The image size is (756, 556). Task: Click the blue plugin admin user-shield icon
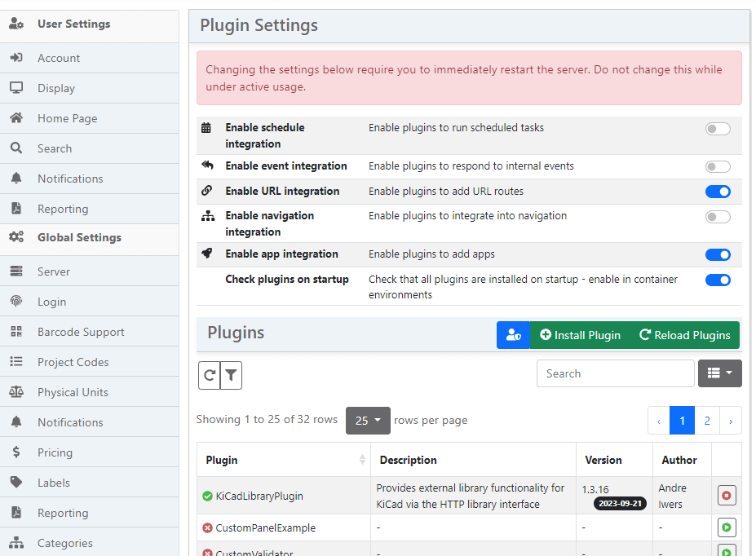tap(513, 335)
